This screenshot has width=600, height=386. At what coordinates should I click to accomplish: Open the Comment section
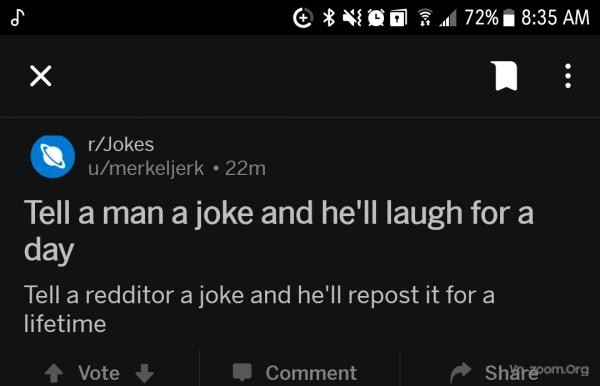pos(311,373)
